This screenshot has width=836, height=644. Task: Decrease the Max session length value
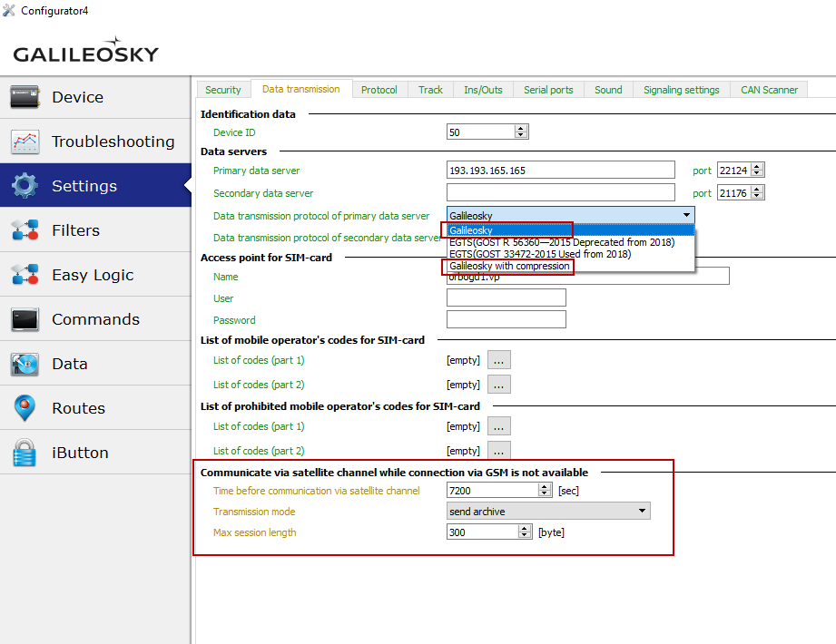tap(525, 536)
